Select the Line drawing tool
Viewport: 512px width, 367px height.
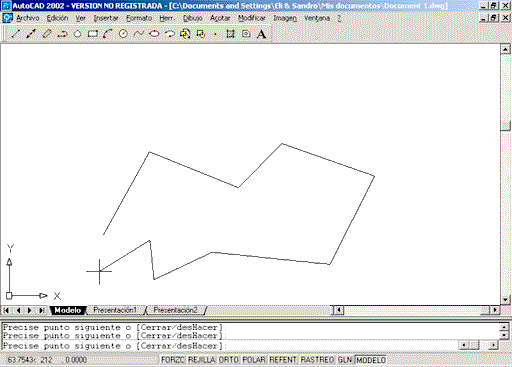pos(16,34)
